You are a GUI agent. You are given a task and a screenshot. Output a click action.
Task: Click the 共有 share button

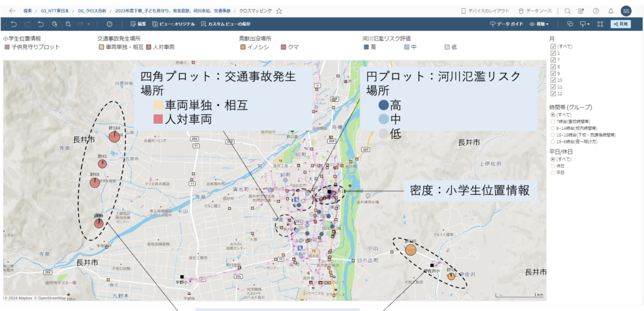621,24
